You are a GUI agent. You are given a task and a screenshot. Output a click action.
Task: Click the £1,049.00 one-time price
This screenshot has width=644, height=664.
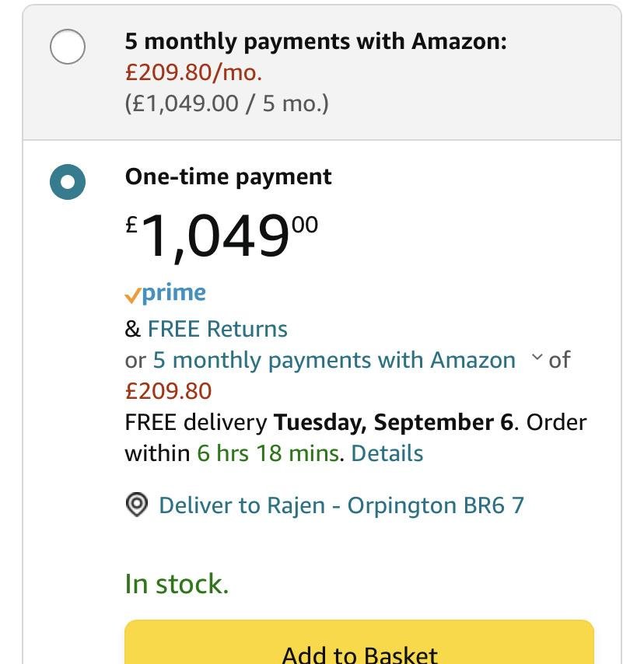pyautogui.click(x=222, y=236)
